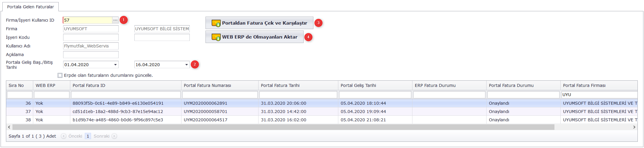This screenshot has width=644, height=148.
Task: Click right arrow of horizontal scrollbar
Action: [634, 127]
